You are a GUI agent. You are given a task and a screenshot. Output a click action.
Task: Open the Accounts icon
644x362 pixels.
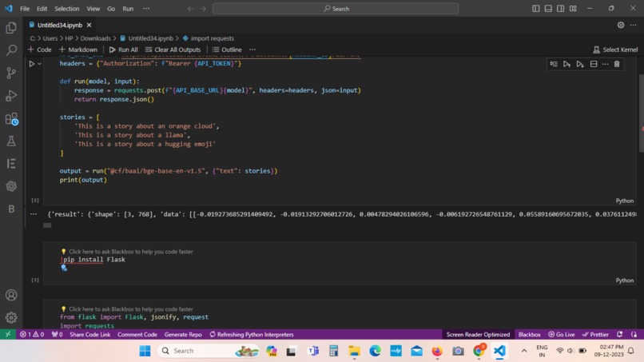click(11, 295)
